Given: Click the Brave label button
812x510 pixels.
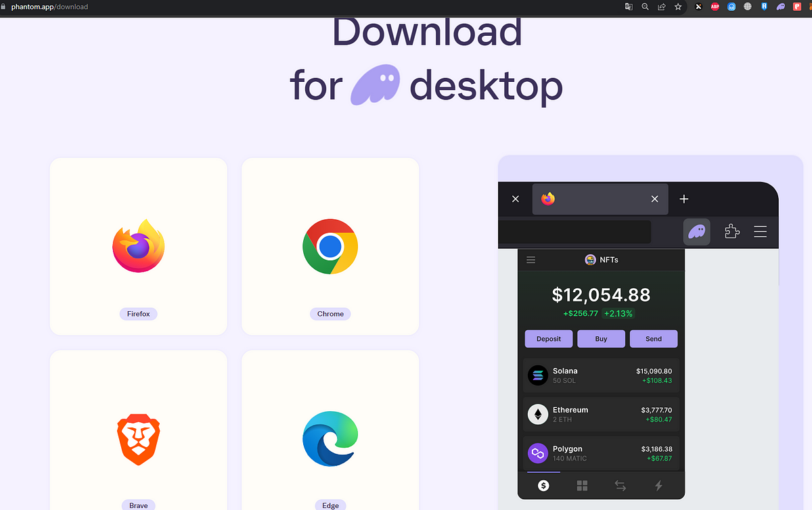Looking at the screenshot, I should click(x=139, y=505).
